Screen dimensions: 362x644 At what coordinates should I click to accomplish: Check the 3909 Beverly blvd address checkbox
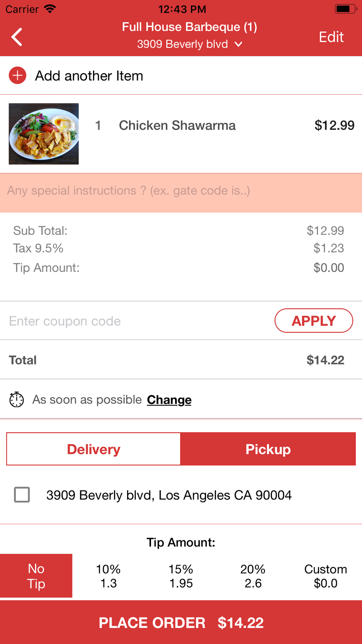click(22, 495)
